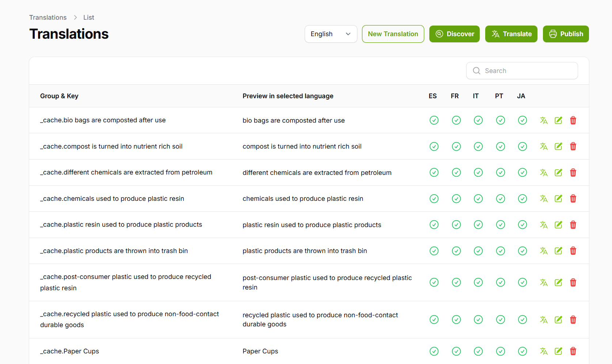Viewport: 612px width, 364px height.
Task: Edit the bio bags are composted row
Action: (558, 120)
